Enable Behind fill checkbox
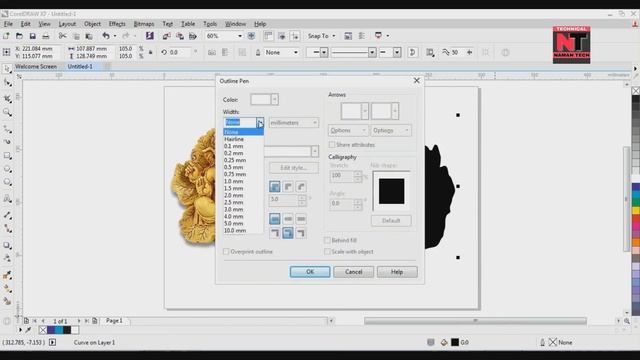This screenshot has height=360, width=640. click(327, 240)
